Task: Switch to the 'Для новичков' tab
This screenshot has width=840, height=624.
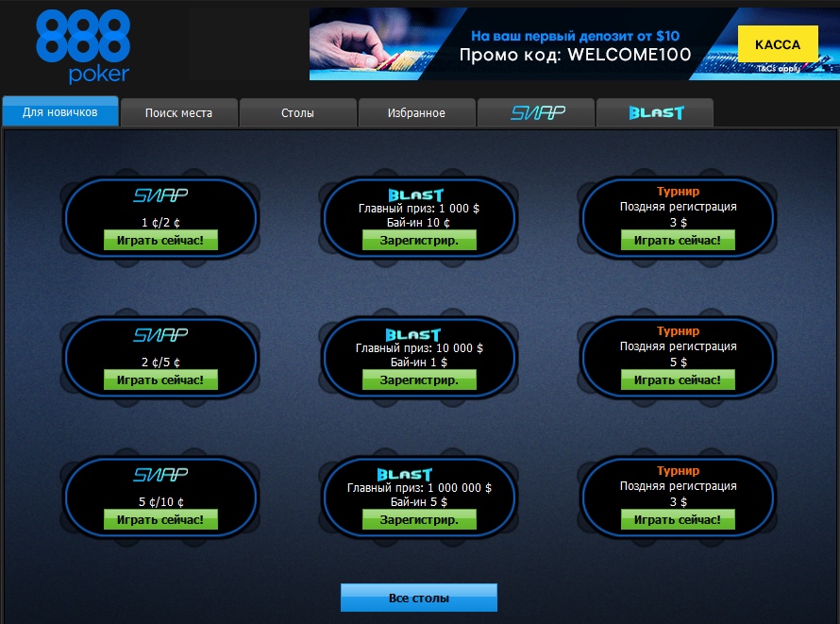Action: pos(60,111)
